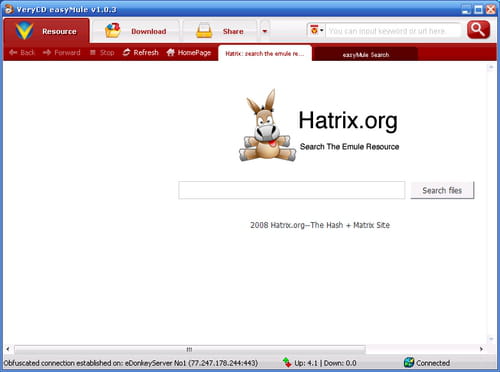Click the upload/download arrows status icon

[287, 362]
